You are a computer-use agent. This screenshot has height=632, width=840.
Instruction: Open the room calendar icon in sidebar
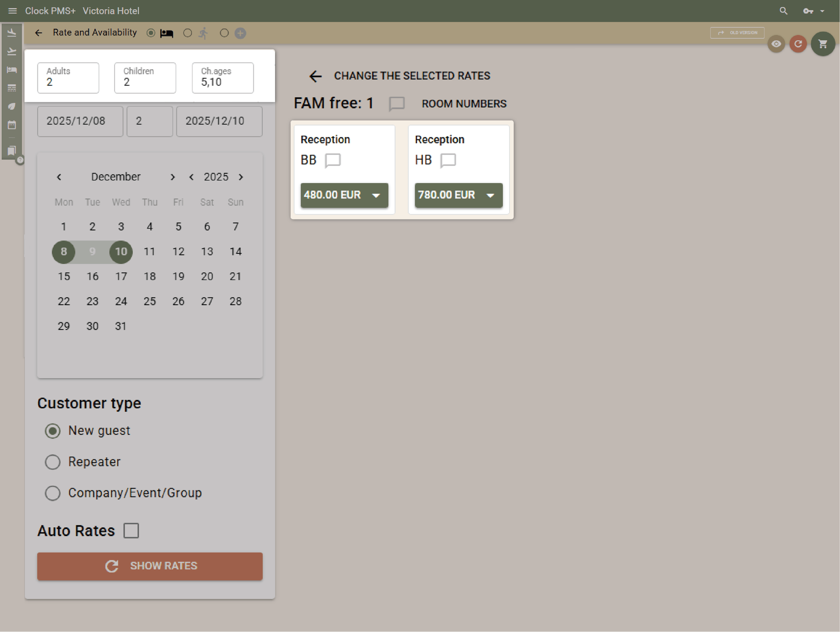click(x=12, y=124)
